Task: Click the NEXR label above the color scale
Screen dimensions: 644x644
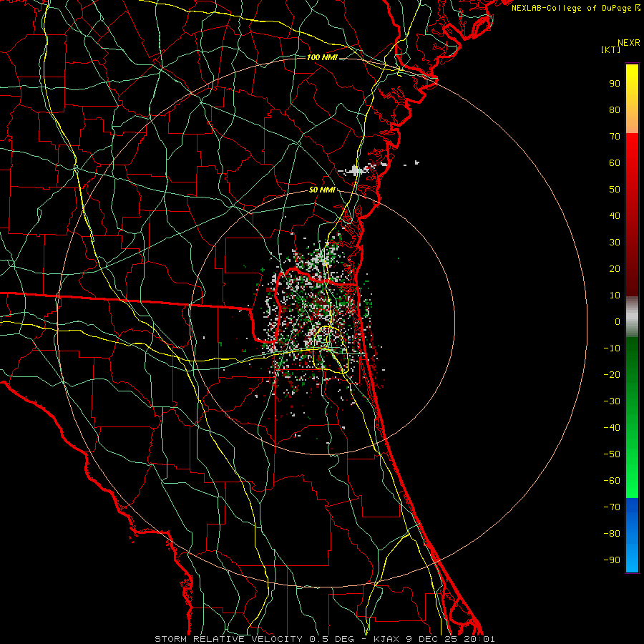Action: click(629, 43)
